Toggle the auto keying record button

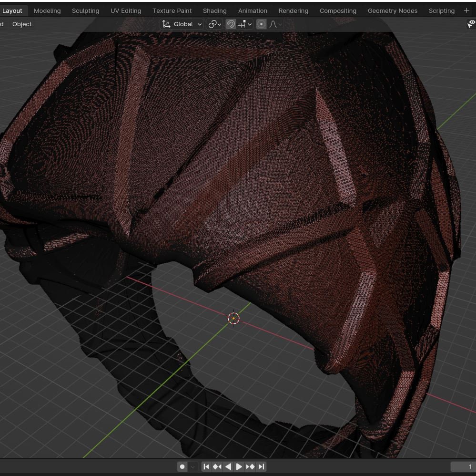pyautogui.click(x=182, y=466)
